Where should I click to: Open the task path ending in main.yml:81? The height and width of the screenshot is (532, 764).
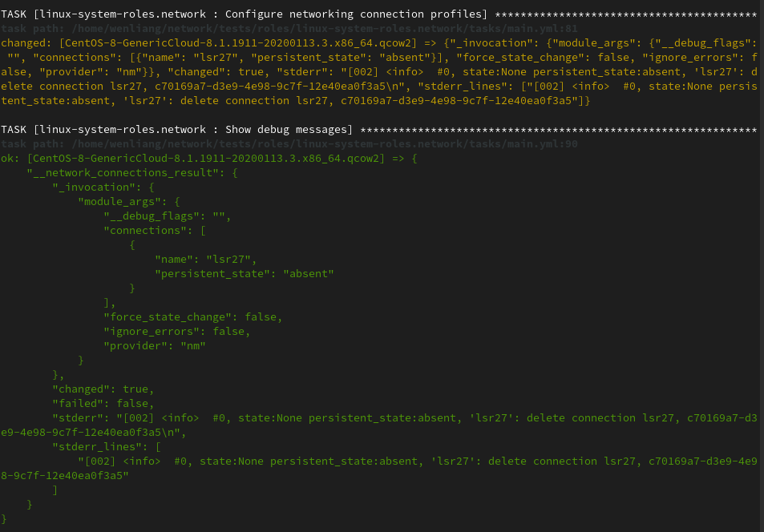point(289,29)
